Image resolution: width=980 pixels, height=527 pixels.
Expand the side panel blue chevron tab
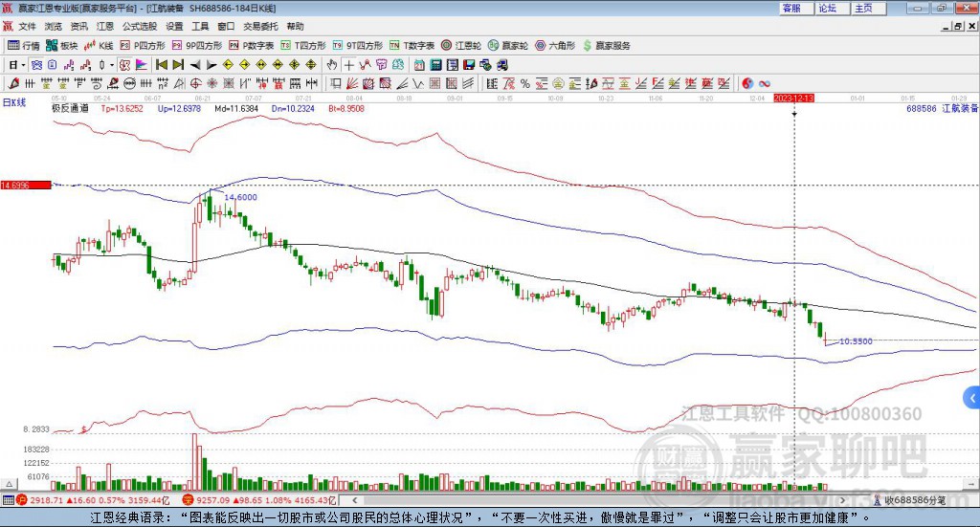(x=972, y=398)
